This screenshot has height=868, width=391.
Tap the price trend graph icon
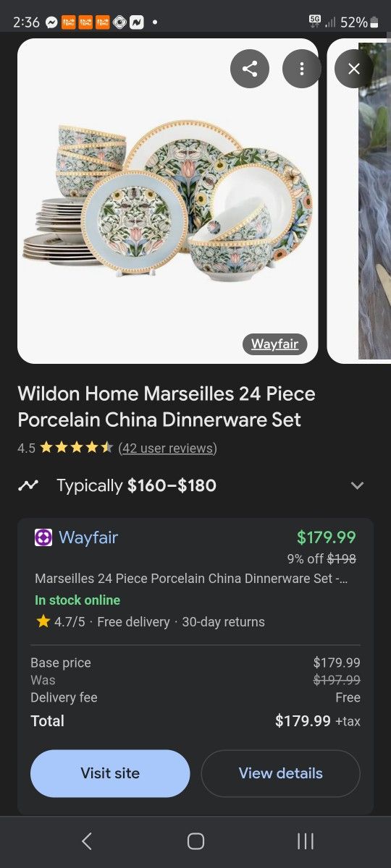[28, 485]
